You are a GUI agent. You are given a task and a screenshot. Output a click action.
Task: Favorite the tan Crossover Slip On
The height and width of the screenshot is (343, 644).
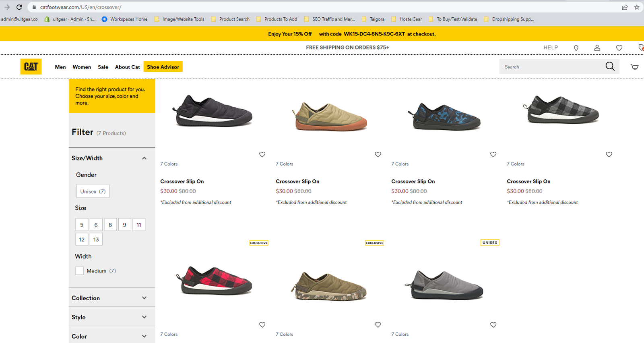click(378, 154)
